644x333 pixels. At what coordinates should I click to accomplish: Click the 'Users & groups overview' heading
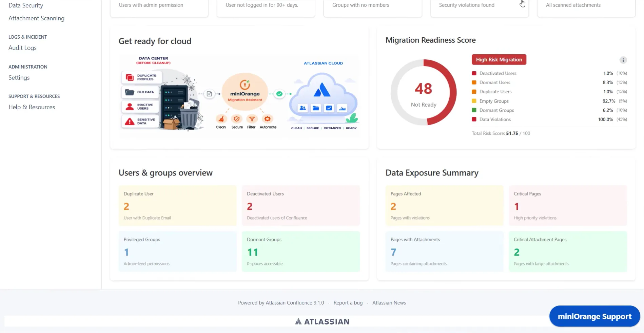tap(165, 173)
